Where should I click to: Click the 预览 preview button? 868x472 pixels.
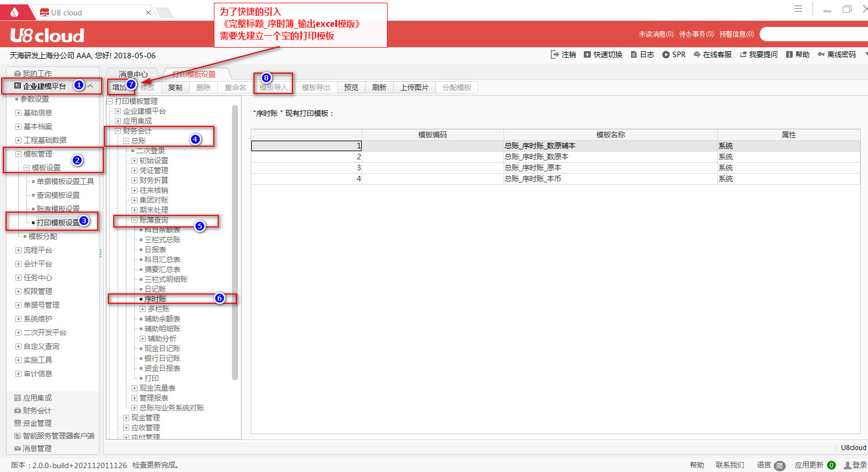click(x=351, y=87)
